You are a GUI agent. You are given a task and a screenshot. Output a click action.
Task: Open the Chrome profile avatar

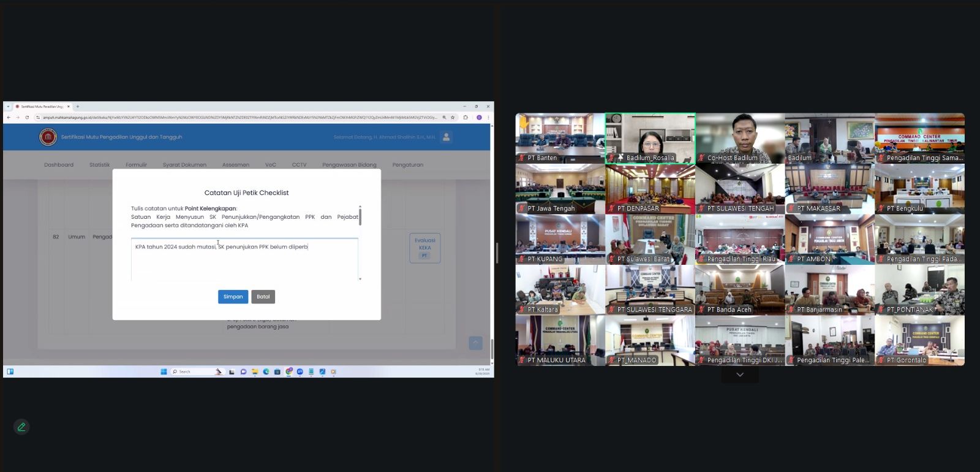point(479,117)
